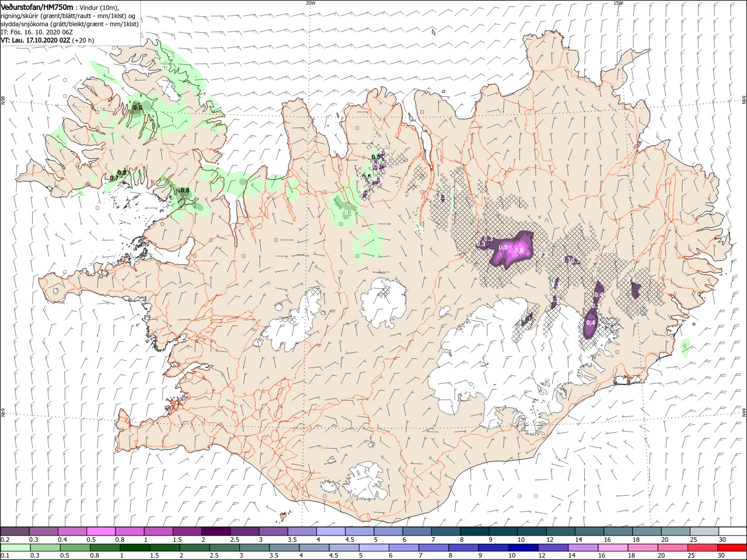Click the valid time 'VT: Lau. 17.10.2020 02Z (+20 h)'
The image size is (747, 560).
click(47, 40)
